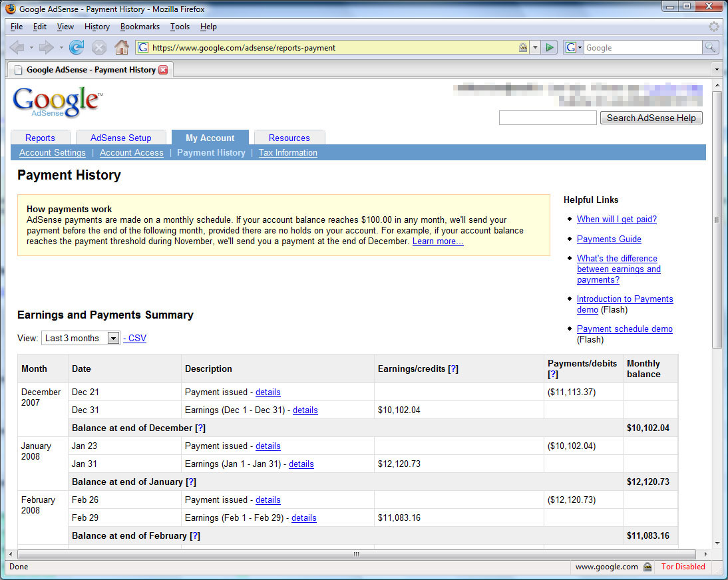
Task: Click the Google AdSense logo
Action: (x=58, y=102)
